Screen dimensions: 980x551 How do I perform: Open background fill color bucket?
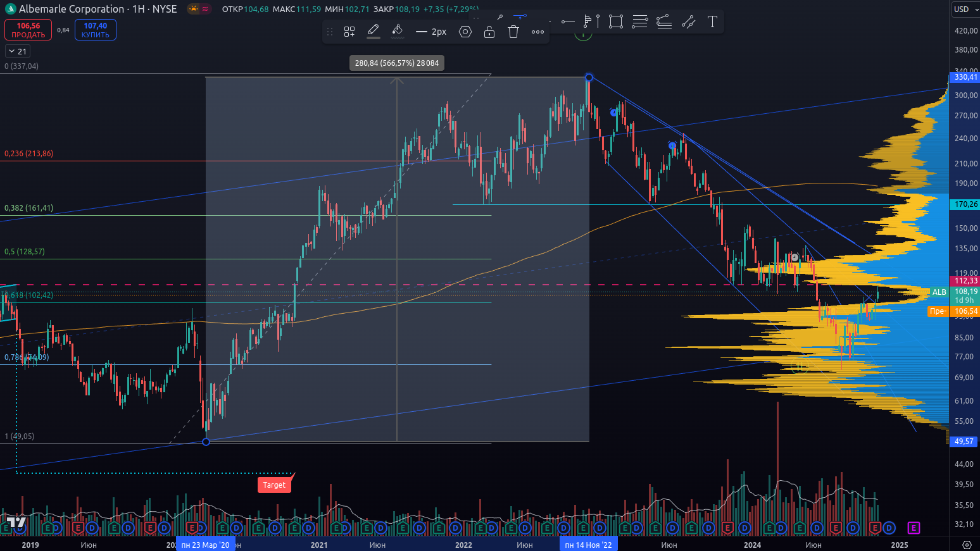point(398,30)
